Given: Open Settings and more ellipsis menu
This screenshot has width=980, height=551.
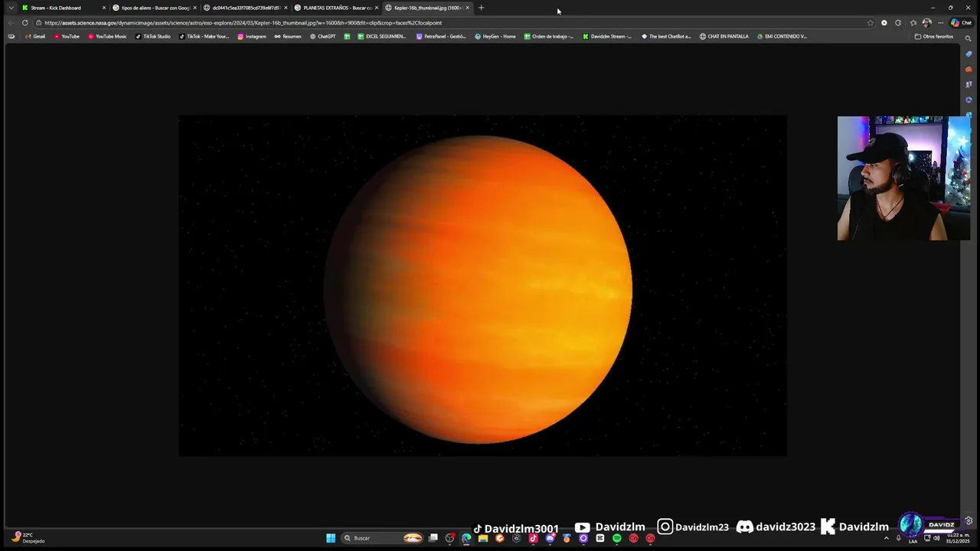Looking at the screenshot, I should coord(940,23).
